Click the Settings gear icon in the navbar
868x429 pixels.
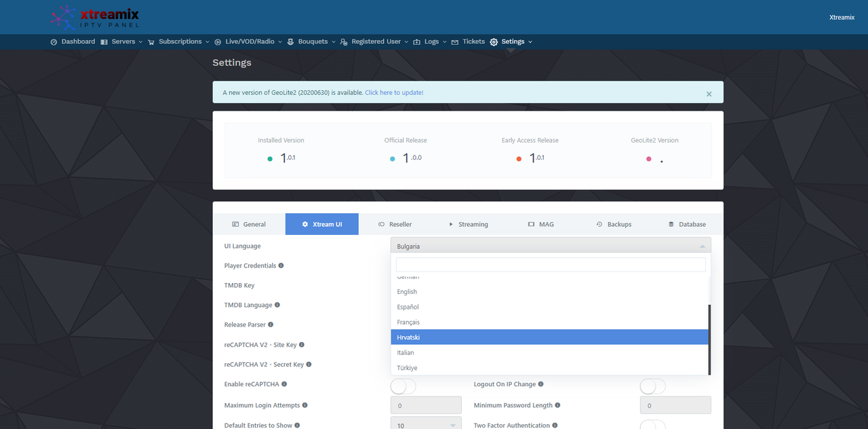click(494, 42)
